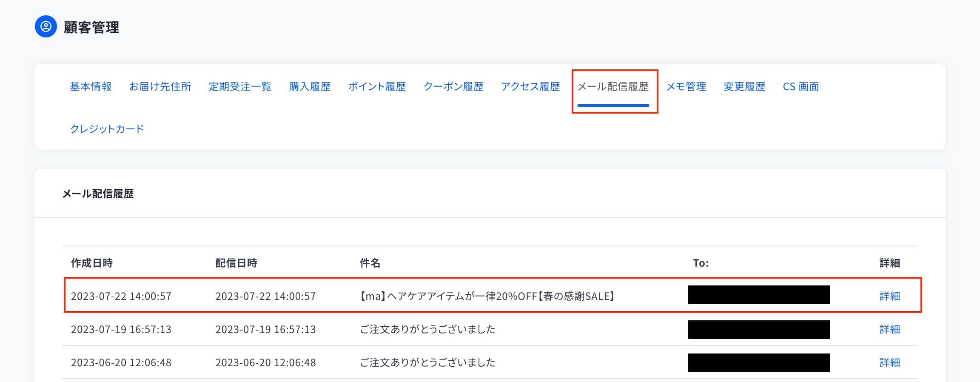980x382 pixels.
Task: Click the 作成日時 column header
Action: pos(92,263)
